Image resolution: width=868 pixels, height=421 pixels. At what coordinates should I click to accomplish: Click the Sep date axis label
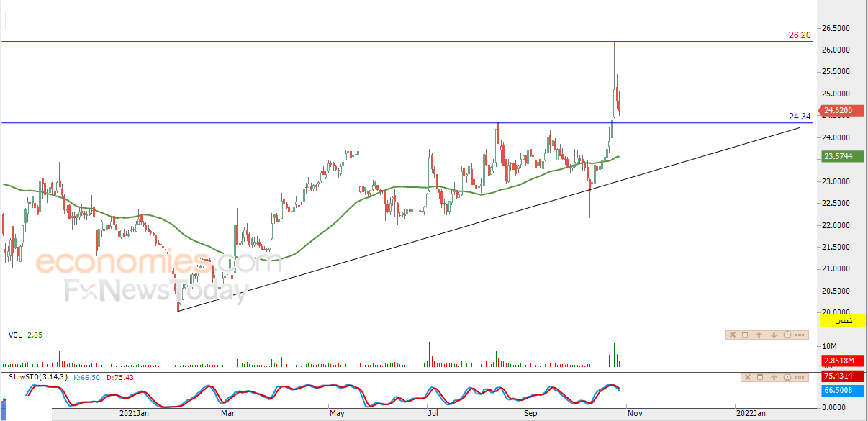pos(531,413)
